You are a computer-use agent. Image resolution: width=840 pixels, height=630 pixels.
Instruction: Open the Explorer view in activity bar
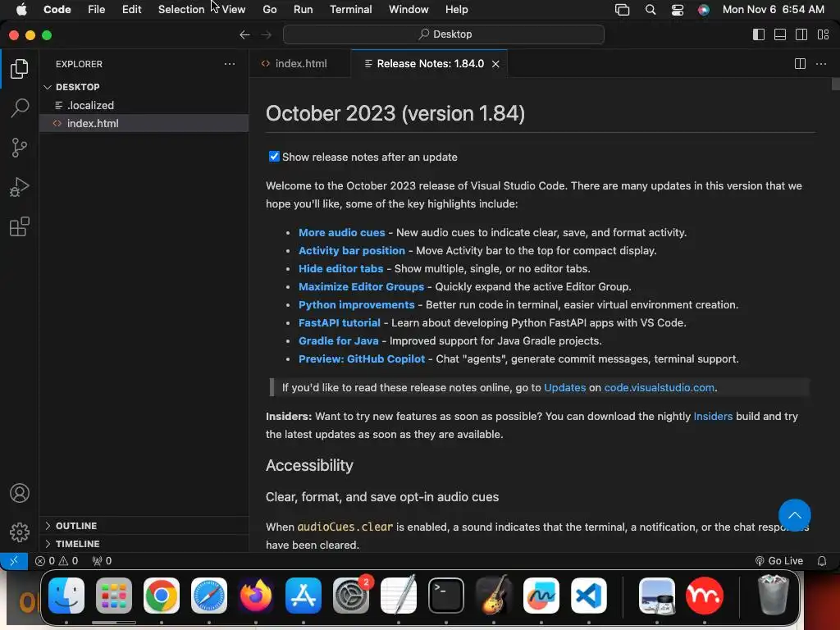(20, 69)
